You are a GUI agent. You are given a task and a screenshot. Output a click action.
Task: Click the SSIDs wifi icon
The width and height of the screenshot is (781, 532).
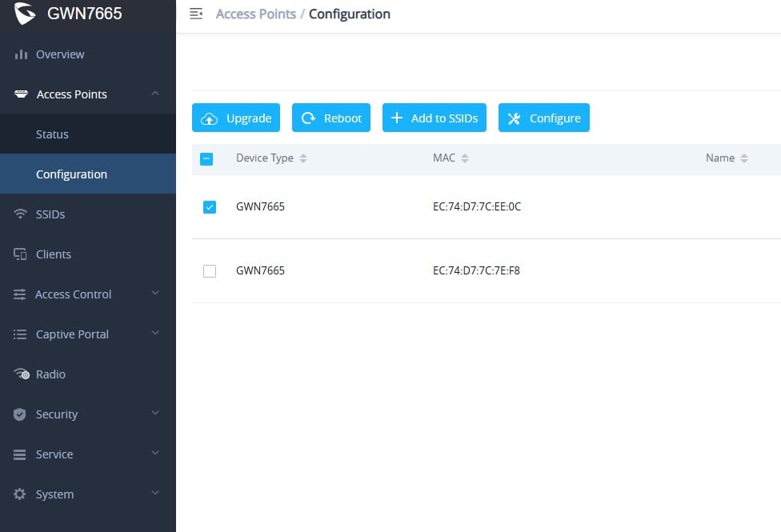pyautogui.click(x=21, y=214)
